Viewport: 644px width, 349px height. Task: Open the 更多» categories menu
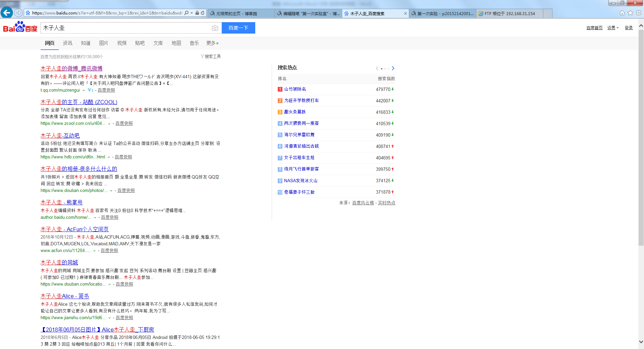click(x=212, y=43)
